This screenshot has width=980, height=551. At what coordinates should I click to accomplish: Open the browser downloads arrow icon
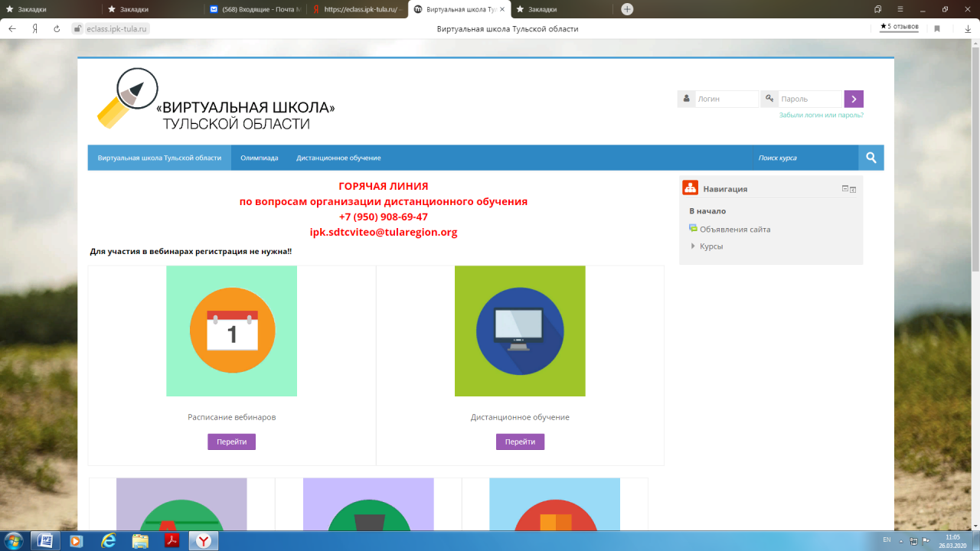[x=966, y=28]
